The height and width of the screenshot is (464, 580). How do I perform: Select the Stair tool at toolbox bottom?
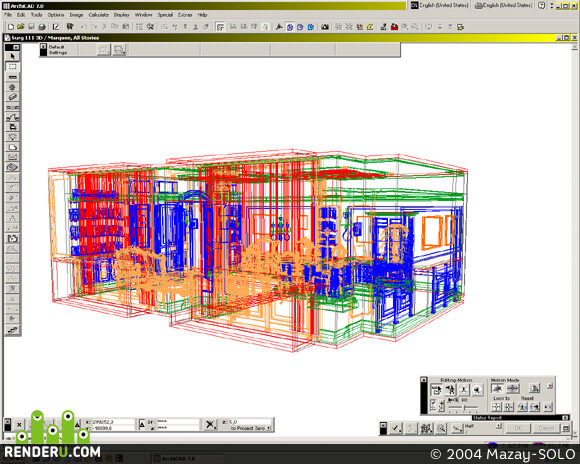coord(13,330)
